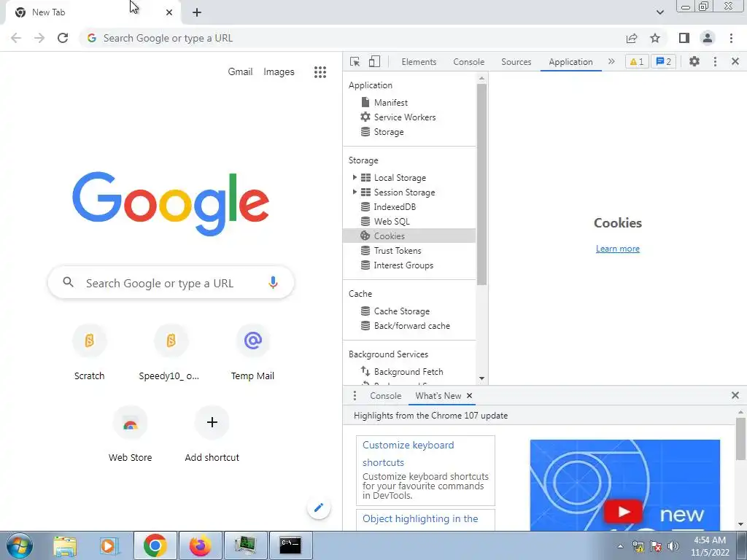Open the Gmail link

(x=240, y=72)
